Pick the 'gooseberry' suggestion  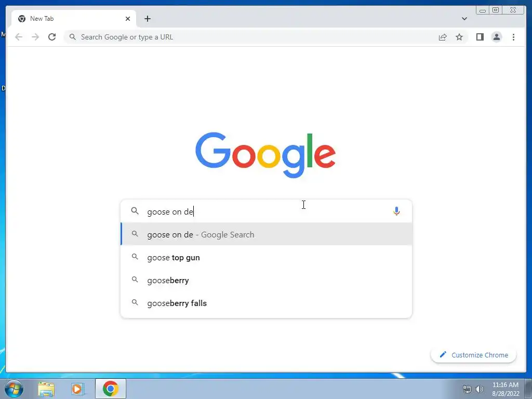(267, 280)
